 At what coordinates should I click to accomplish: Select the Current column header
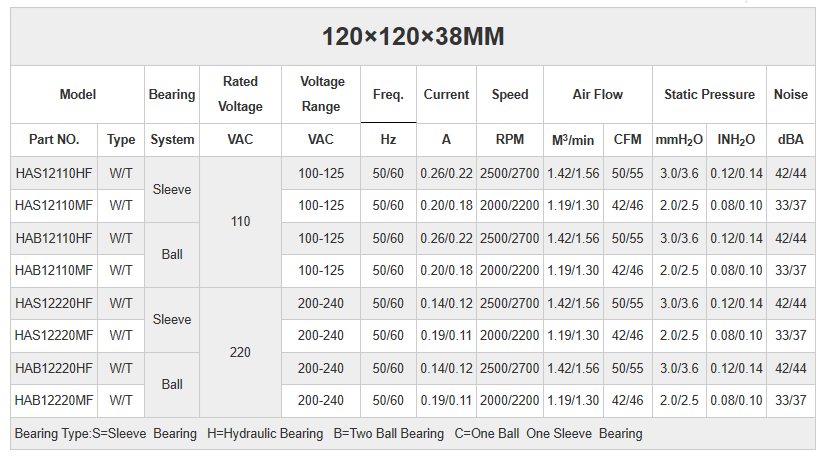click(x=446, y=95)
